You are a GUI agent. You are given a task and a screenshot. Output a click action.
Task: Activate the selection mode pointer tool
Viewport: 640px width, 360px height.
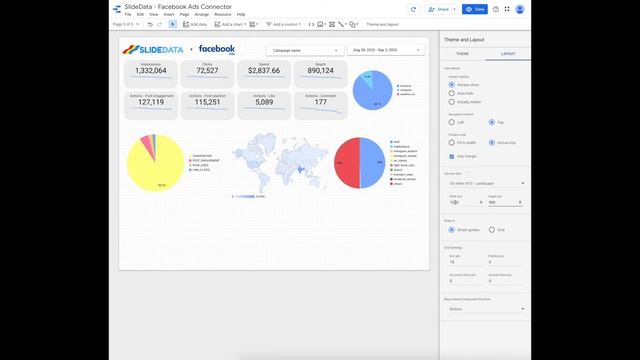pos(173,24)
